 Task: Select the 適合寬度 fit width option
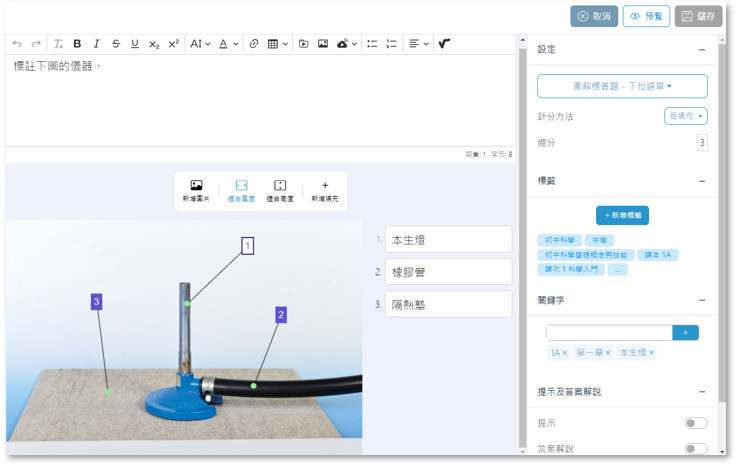coord(241,191)
